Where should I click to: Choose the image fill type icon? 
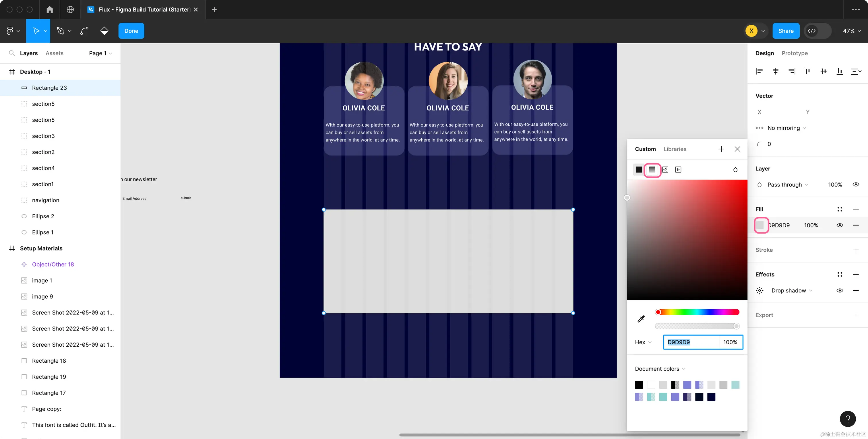[x=665, y=170]
